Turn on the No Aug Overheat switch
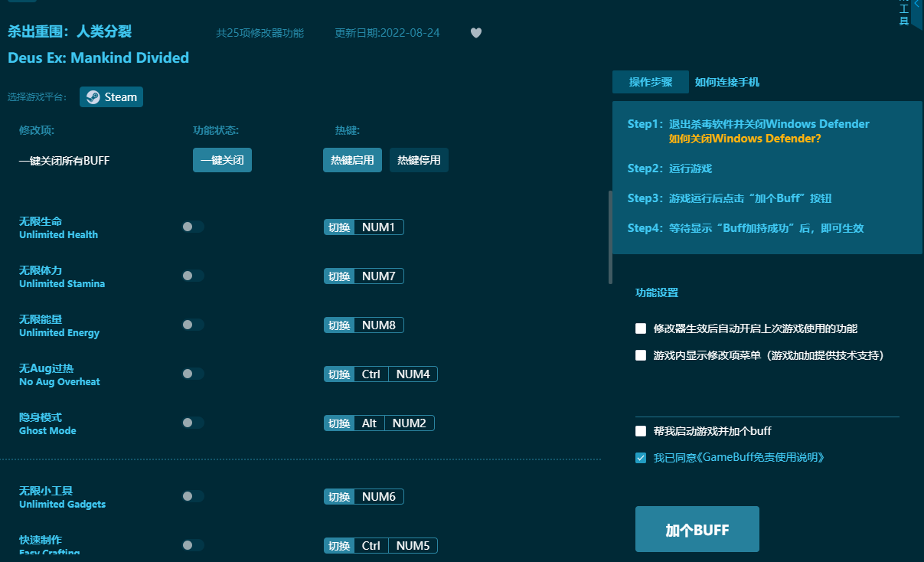Screen dimensions: 924x562 (x=193, y=374)
